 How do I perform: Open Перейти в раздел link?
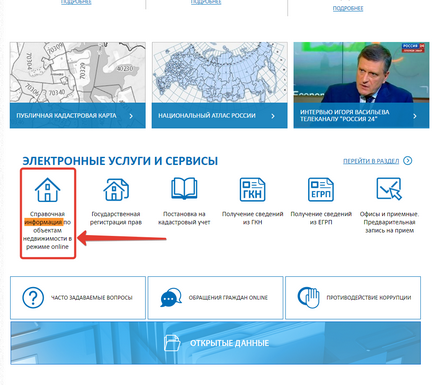pyautogui.click(x=371, y=161)
